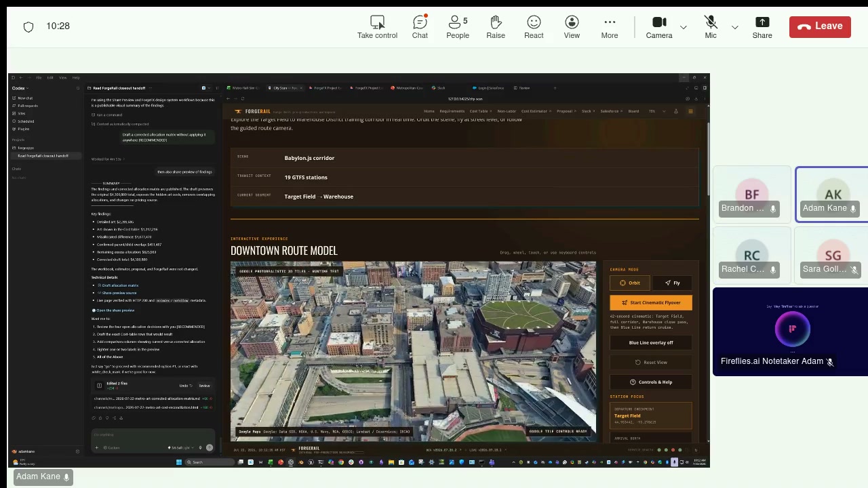This screenshot has height=488, width=868.
Task: Select Fly camera mode
Action: coord(672,283)
